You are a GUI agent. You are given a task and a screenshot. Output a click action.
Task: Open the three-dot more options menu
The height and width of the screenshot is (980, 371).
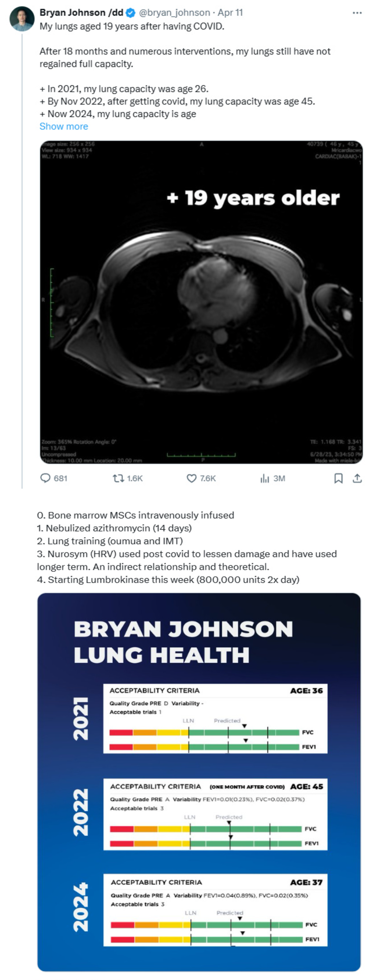coord(357,13)
